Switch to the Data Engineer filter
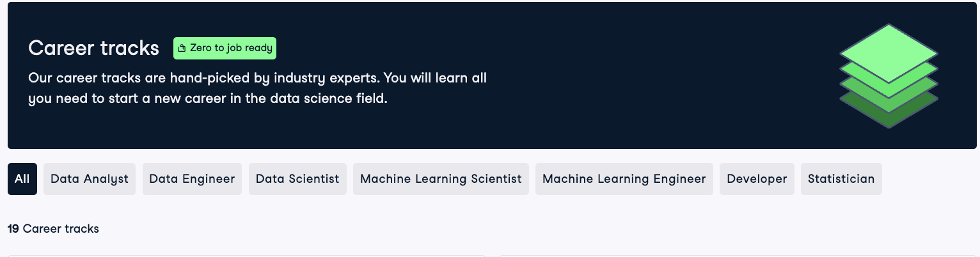The image size is (980, 257). 192,179
